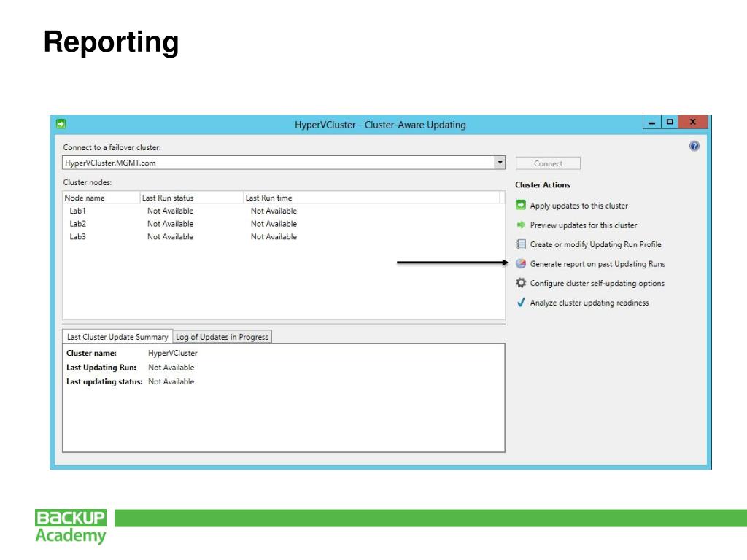Click the Cluster-Aware Updating title bar app icon
Screen dimensions: 747x560
61,124
